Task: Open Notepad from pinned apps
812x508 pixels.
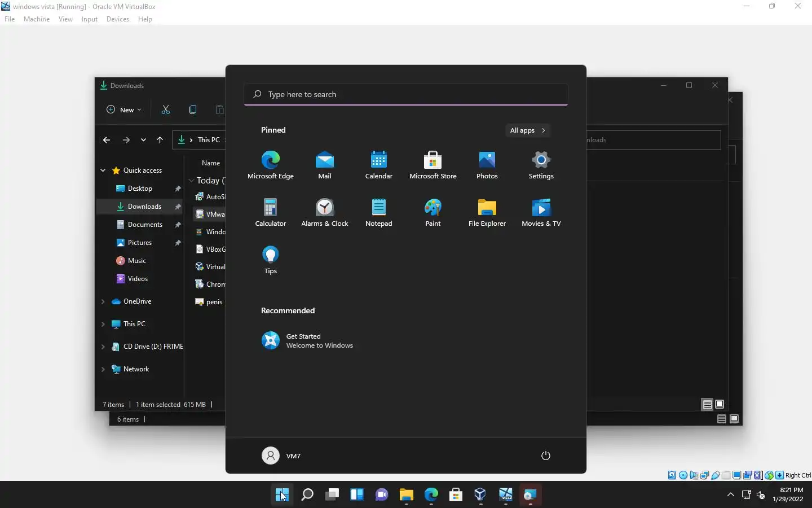Action: (x=379, y=212)
